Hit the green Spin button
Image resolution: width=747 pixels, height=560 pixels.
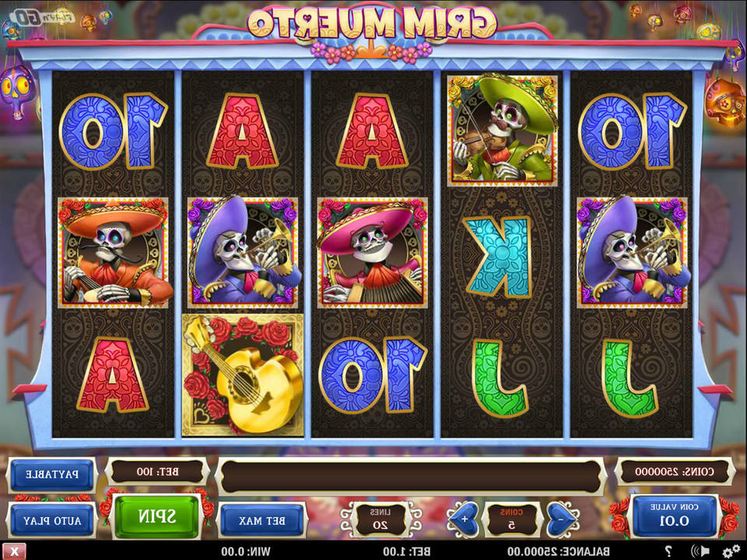click(x=157, y=516)
